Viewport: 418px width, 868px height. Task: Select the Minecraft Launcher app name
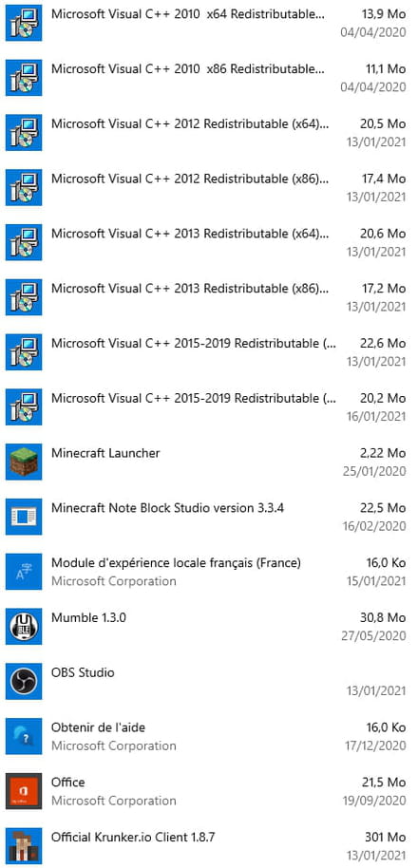tap(105, 453)
